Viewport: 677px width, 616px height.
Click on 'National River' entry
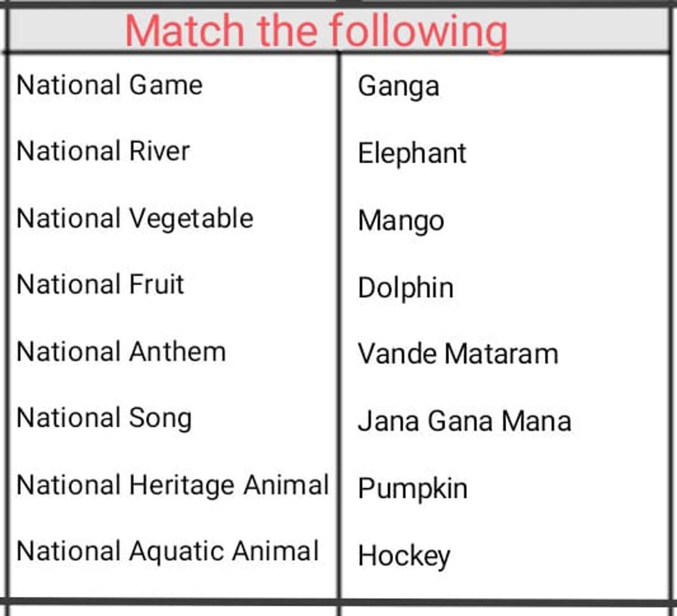(x=103, y=152)
